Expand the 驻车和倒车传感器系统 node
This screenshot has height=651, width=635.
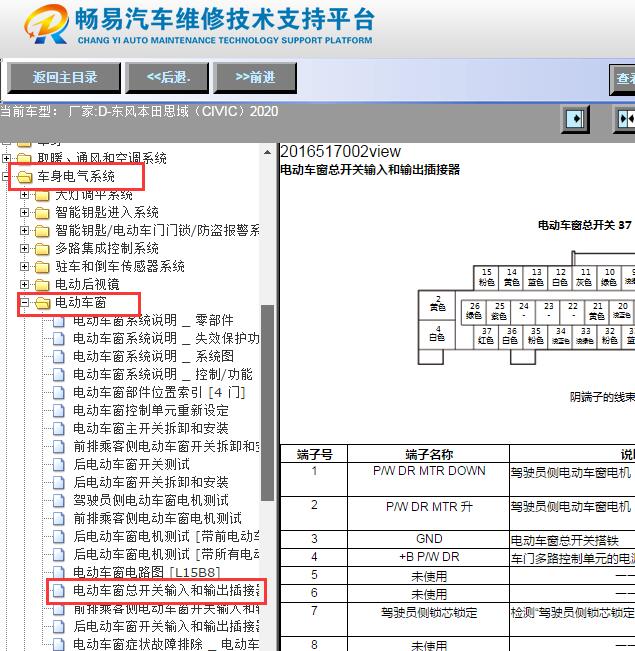tap(25, 266)
